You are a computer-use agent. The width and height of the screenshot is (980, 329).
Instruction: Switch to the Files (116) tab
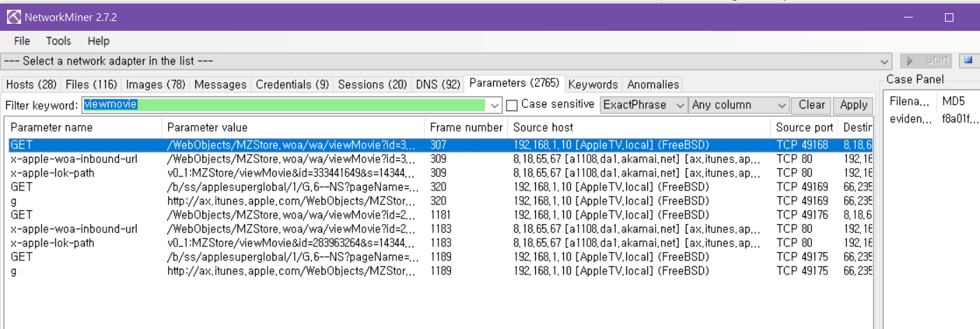(x=91, y=85)
